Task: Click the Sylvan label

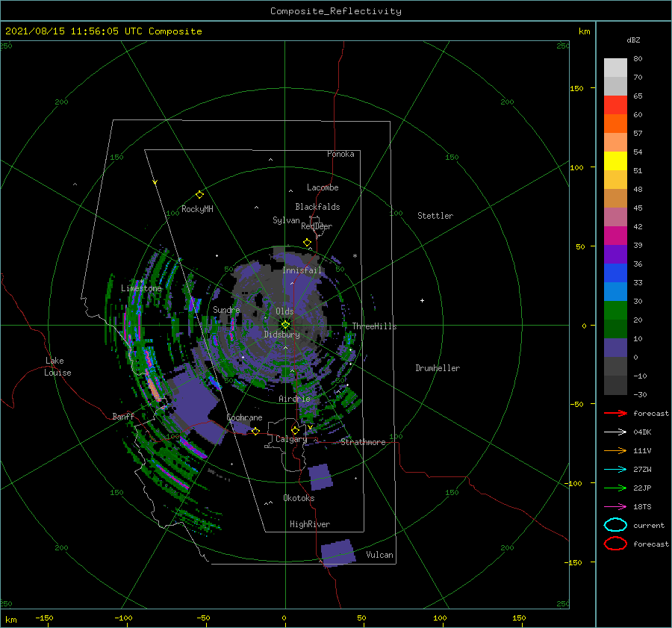Action: [286, 220]
